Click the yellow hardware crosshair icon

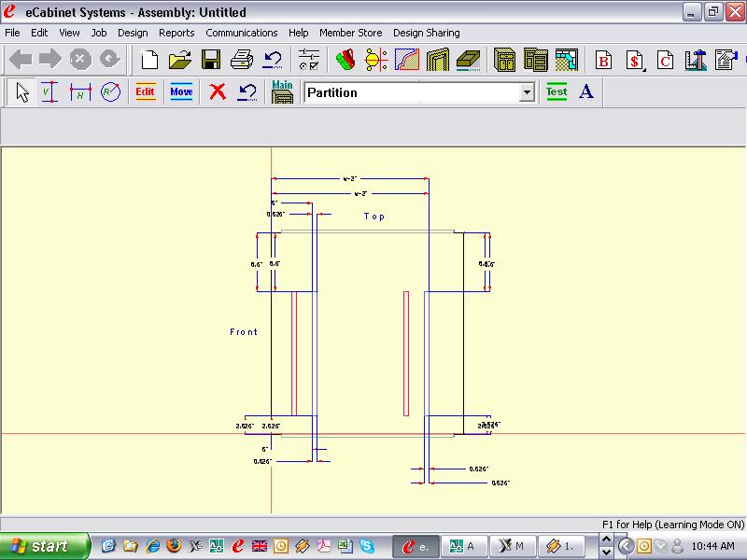[x=376, y=60]
